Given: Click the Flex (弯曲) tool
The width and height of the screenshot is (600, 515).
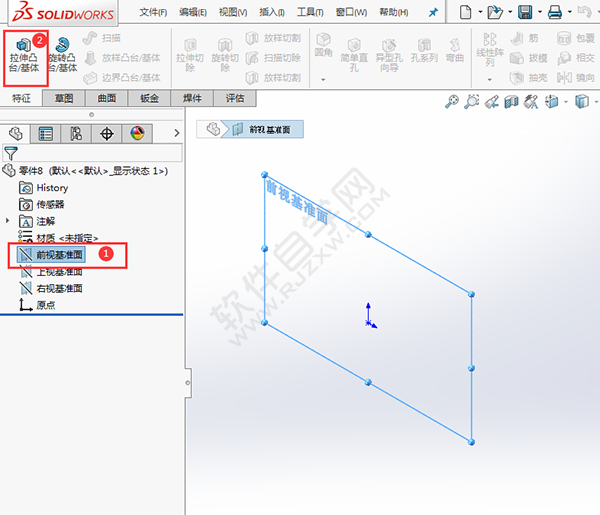Looking at the screenshot, I should click(455, 51).
